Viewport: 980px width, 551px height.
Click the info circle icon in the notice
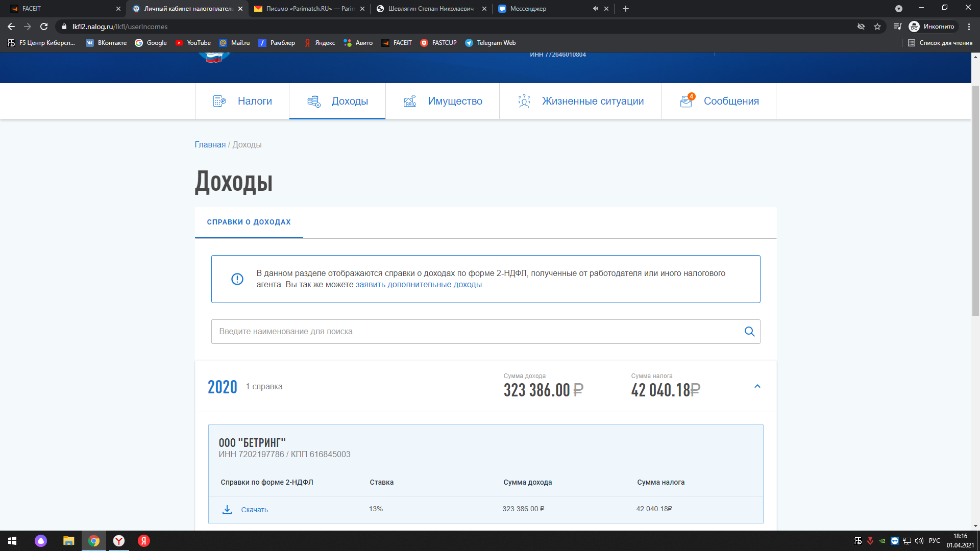click(237, 279)
